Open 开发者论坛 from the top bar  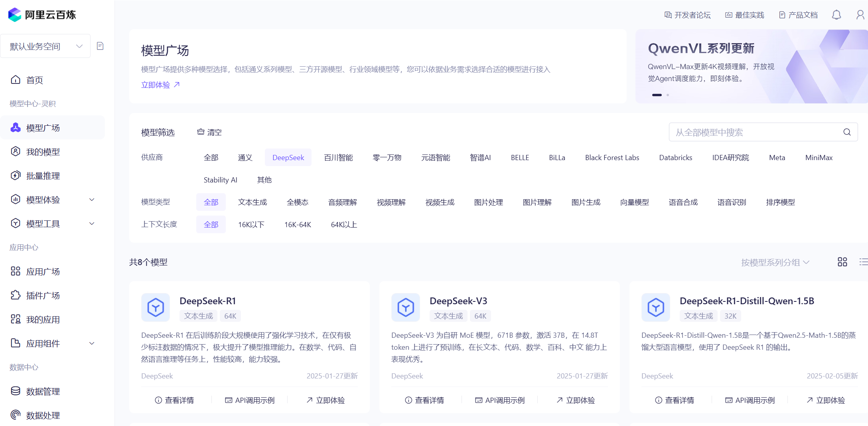(687, 15)
